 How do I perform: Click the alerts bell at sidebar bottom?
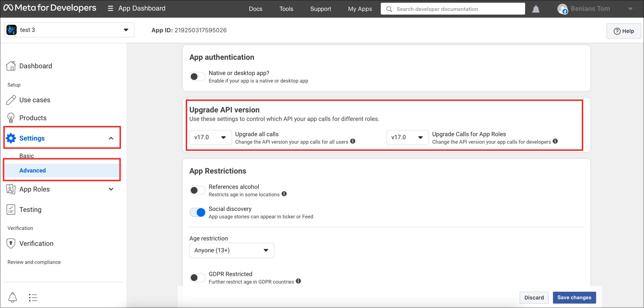(x=13, y=297)
